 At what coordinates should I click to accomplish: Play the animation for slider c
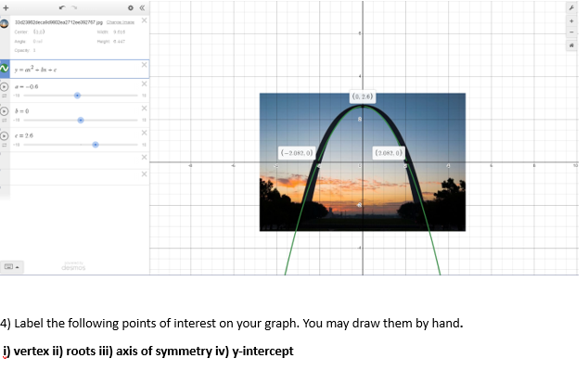[x=5, y=135]
